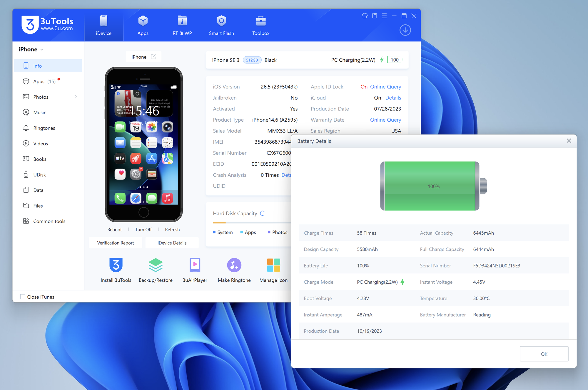Image resolution: width=588 pixels, height=390 pixels.
Task: Click the 58 Times charge count
Action: pos(367,233)
